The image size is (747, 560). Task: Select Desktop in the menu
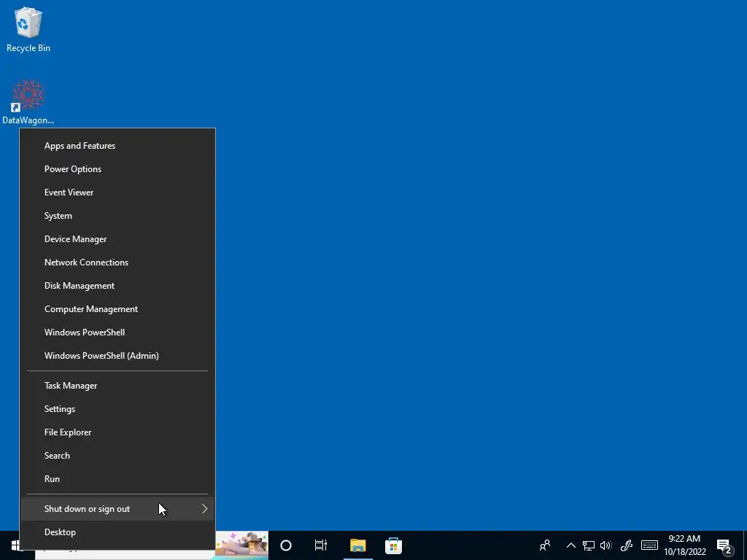pos(117,532)
